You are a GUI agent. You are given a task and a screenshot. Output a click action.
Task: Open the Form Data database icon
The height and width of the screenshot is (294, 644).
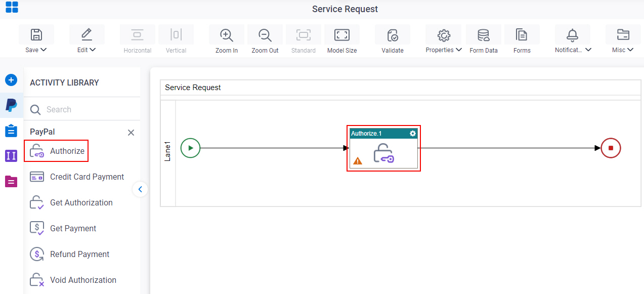pos(484,34)
